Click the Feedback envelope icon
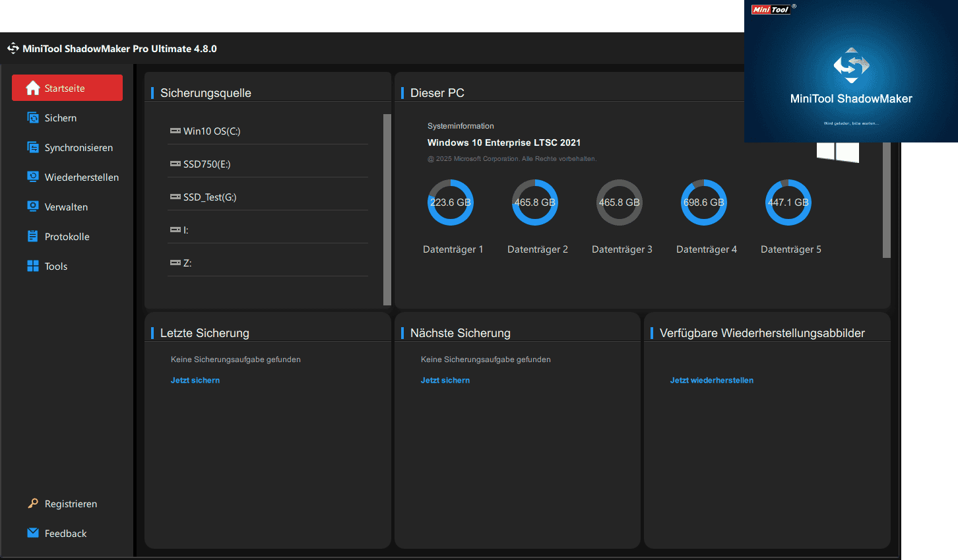The width and height of the screenshot is (958, 560). (33, 533)
